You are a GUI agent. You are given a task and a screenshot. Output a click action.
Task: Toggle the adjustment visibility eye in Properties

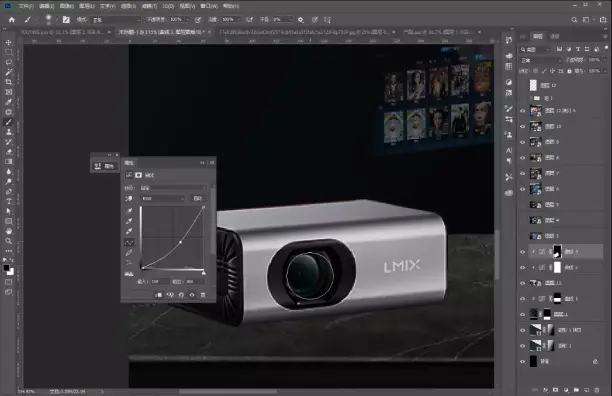[x=192, y=295]
